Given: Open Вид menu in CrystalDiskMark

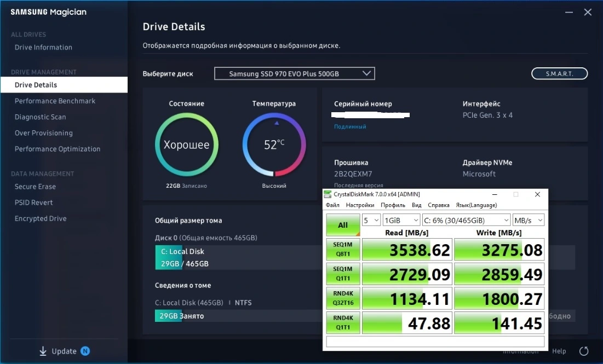Looking at the screenshot, I should click(x=416, y=205).
